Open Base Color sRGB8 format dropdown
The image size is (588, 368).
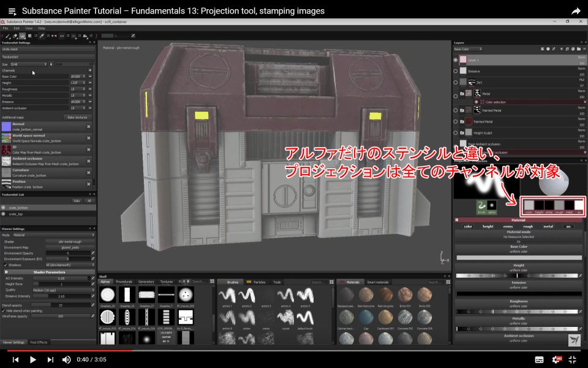point(78,77)
